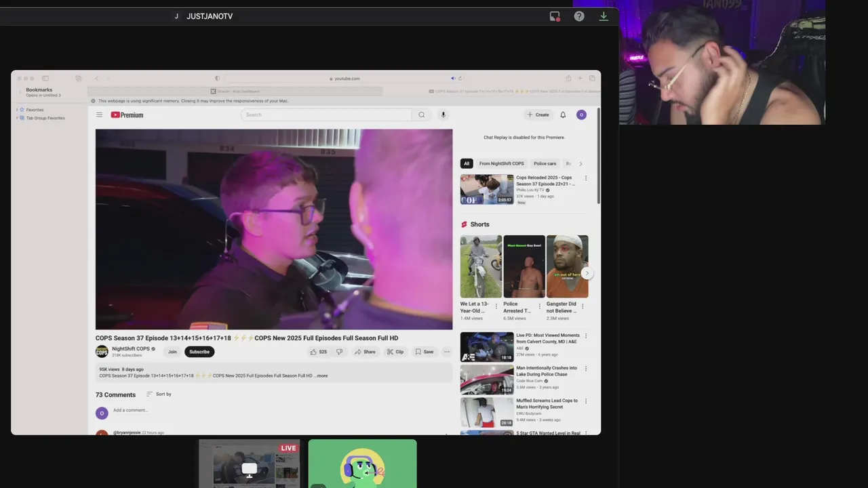Open Man Intentionally Crashes into Lake video
The height and width of the screenshot is (488, 868).
487,380
